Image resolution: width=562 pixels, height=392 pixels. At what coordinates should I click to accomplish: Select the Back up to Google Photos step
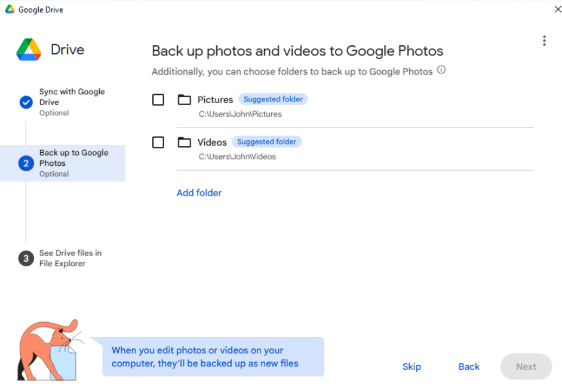click(x=73, y=158)
